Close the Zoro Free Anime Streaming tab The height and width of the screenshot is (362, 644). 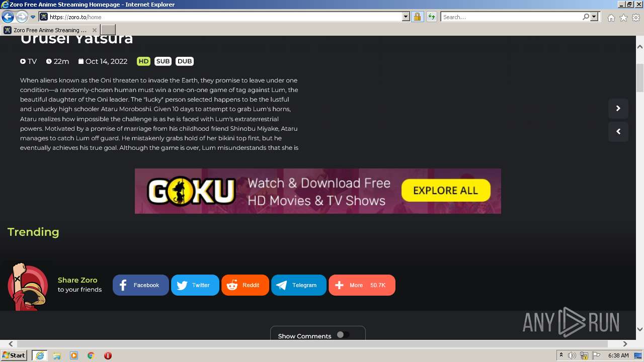click(x=94, y=30)
